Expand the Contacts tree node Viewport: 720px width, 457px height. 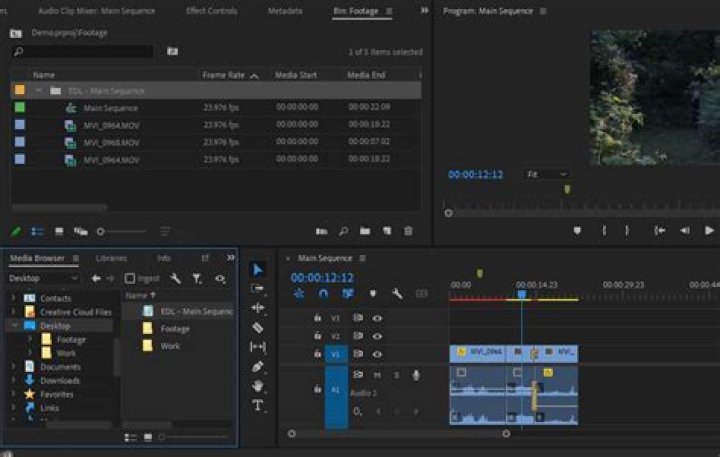coord(14,298)
